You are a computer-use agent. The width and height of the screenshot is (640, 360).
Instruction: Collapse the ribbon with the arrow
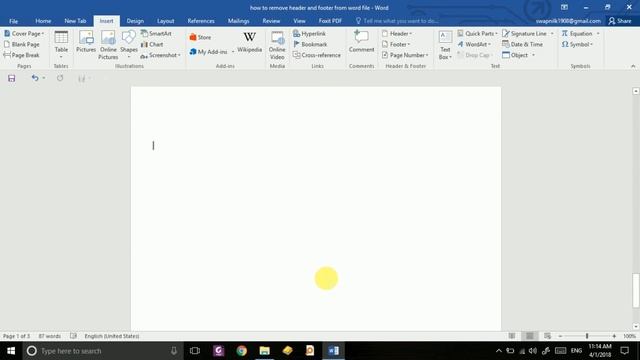pos(633,66)
